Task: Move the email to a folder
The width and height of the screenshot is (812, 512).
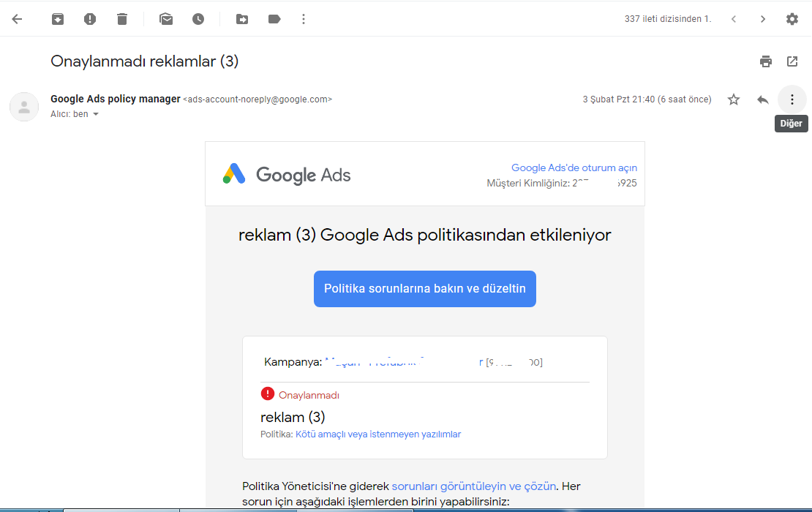Action: point(242,19)
